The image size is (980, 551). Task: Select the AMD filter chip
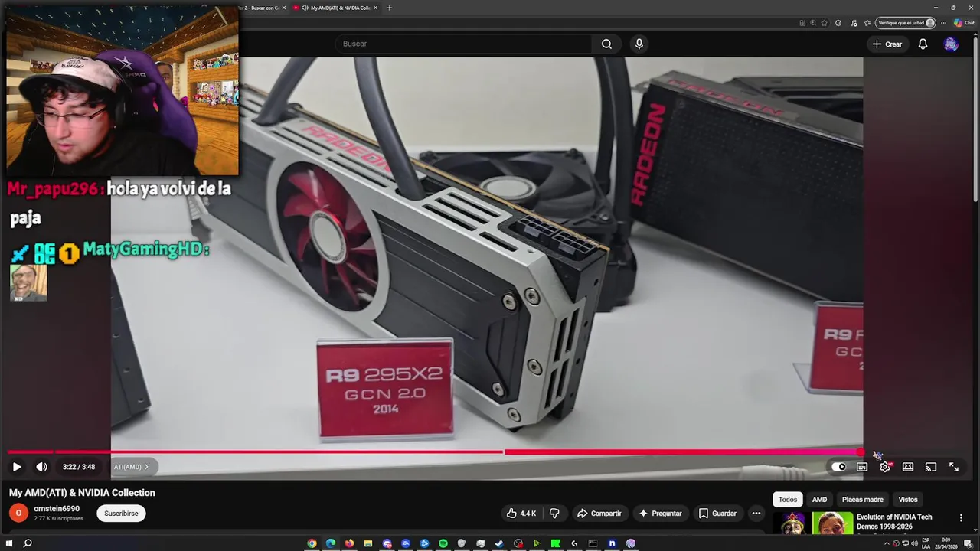819,500
